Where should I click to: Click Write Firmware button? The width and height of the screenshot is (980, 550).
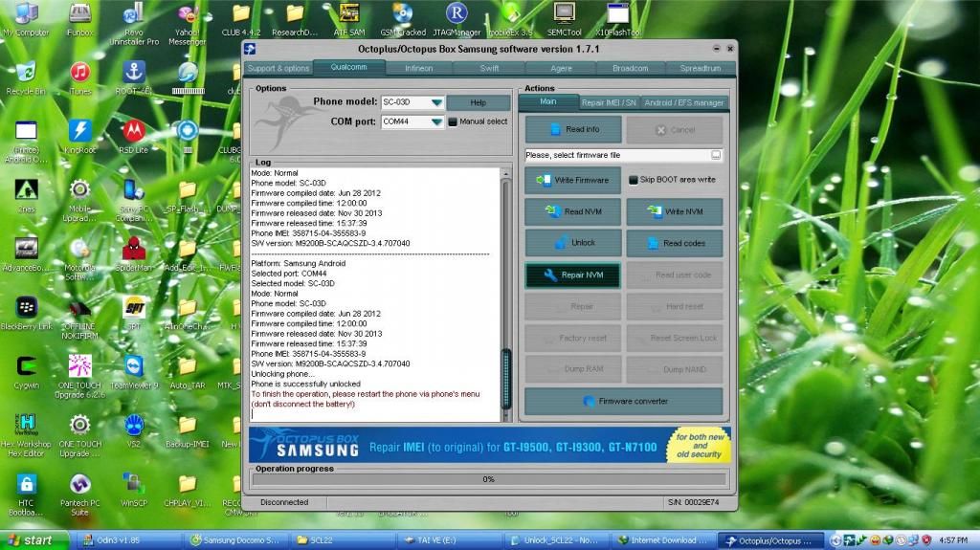click(x=573, y=180)
